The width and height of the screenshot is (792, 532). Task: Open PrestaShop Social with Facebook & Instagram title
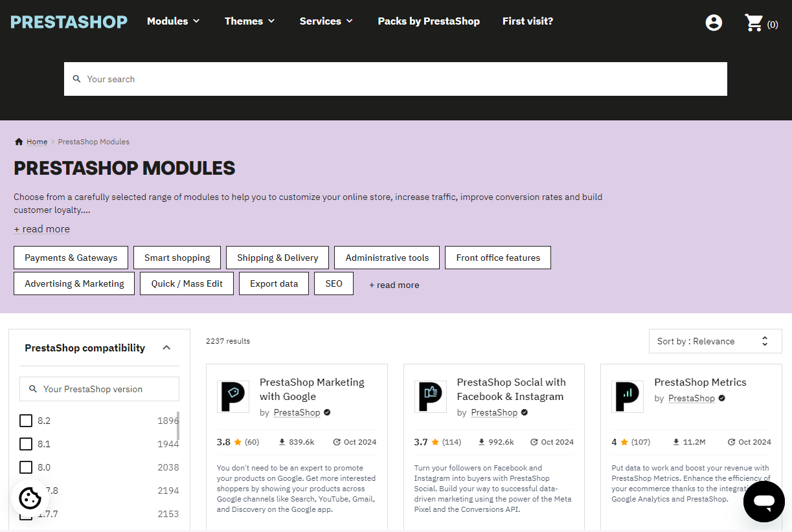coord(512,390)
